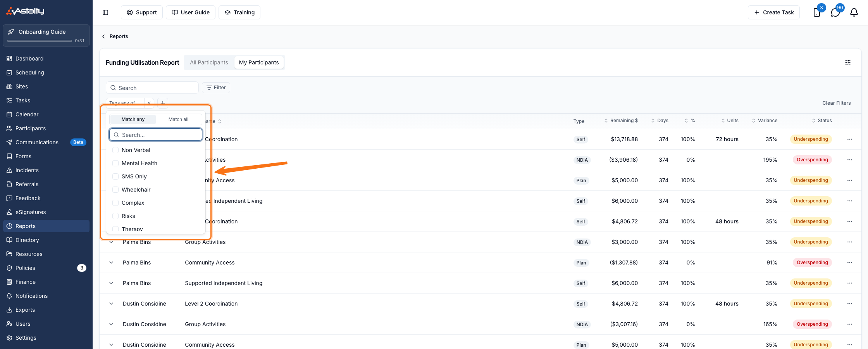Screen dimensions: 868x349
Task: Enable the Complex tag checkbox
Action: (115, 203)
